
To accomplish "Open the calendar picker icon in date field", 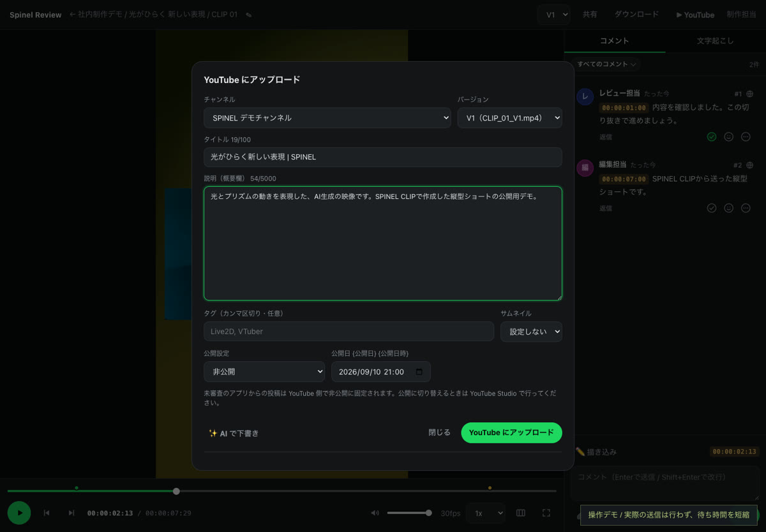I will coord(419,372).
